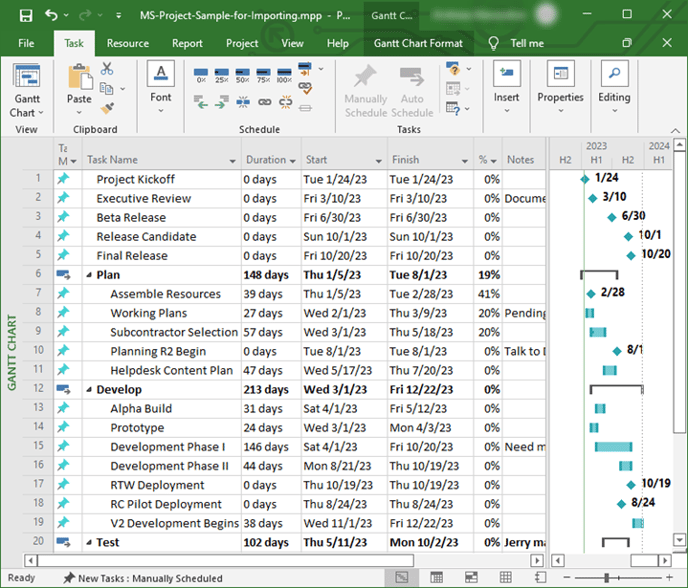This screenshot has height=588, width=688.
Task: Switch to Resource Sheet view in status bar
Action: click(506, 577)
